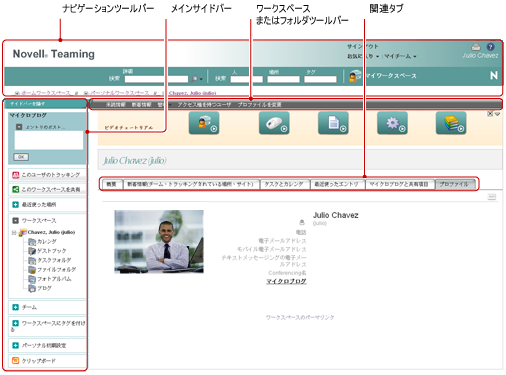Click アクセス権を持つユーザ in toolbar

point(204,105)
